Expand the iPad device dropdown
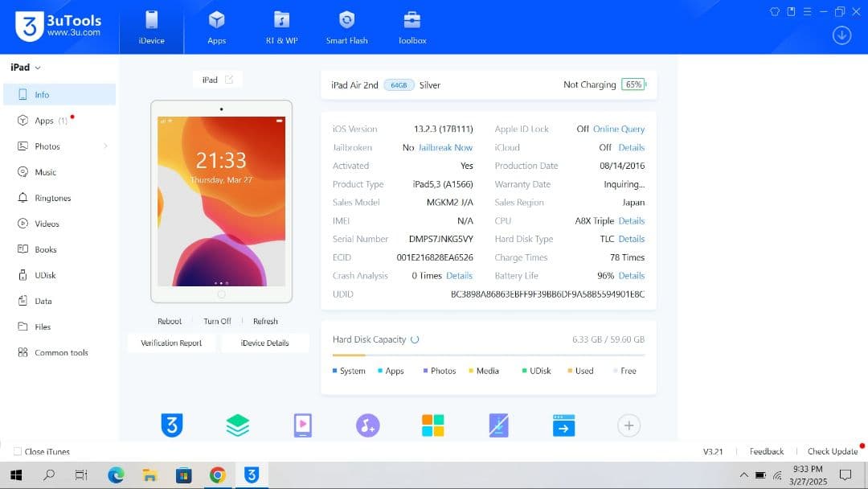The image size is (868, 489). coord(26,68)
